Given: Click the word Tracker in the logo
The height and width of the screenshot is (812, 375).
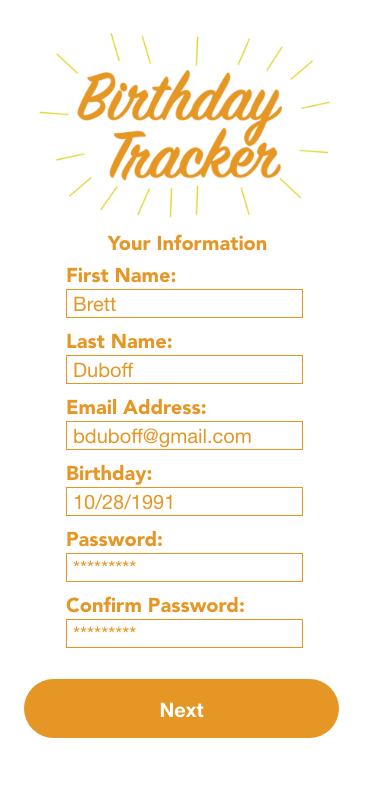Looking at the screenshot, I should tap(195, 155).
